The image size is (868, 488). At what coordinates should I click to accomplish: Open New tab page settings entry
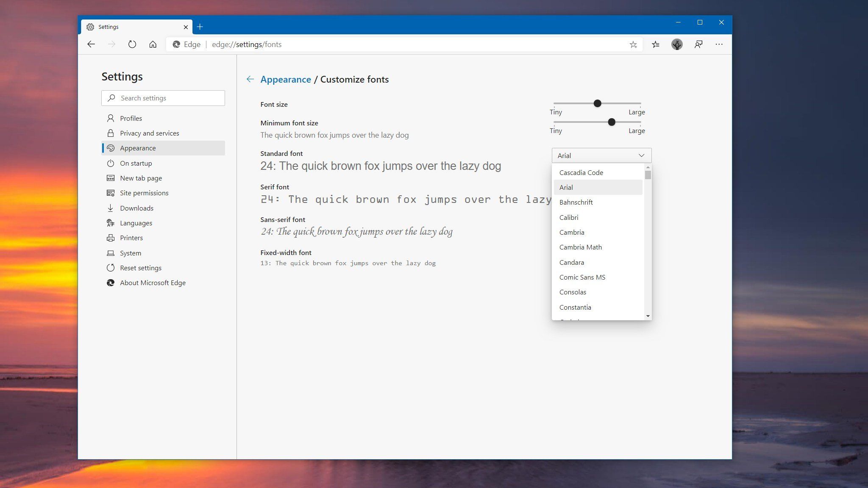tap(163, 178)
